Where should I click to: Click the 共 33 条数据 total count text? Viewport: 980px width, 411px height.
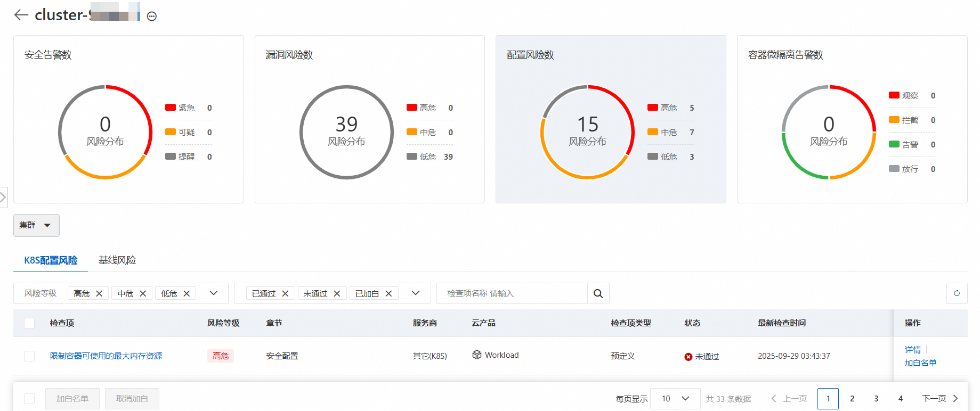728,399
